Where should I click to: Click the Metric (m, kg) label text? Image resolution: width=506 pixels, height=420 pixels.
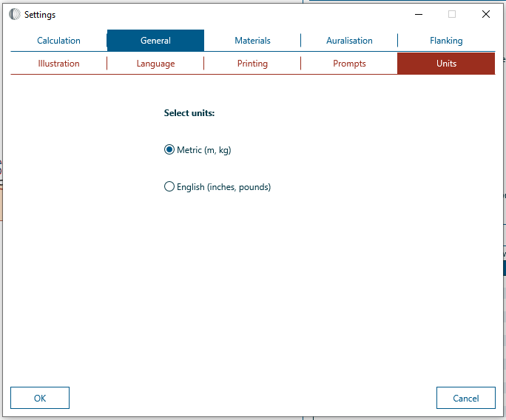(204, 150)
